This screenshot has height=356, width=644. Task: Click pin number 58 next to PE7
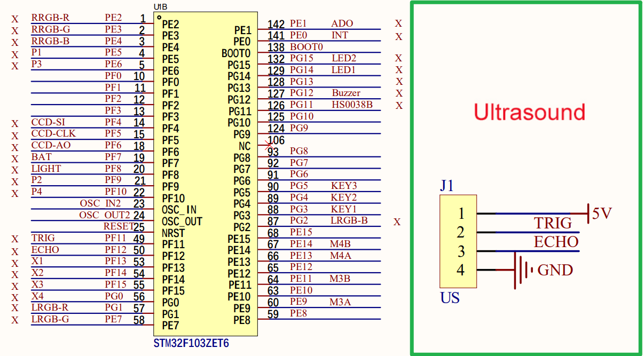pyautogui.click(x=139, y=320)
